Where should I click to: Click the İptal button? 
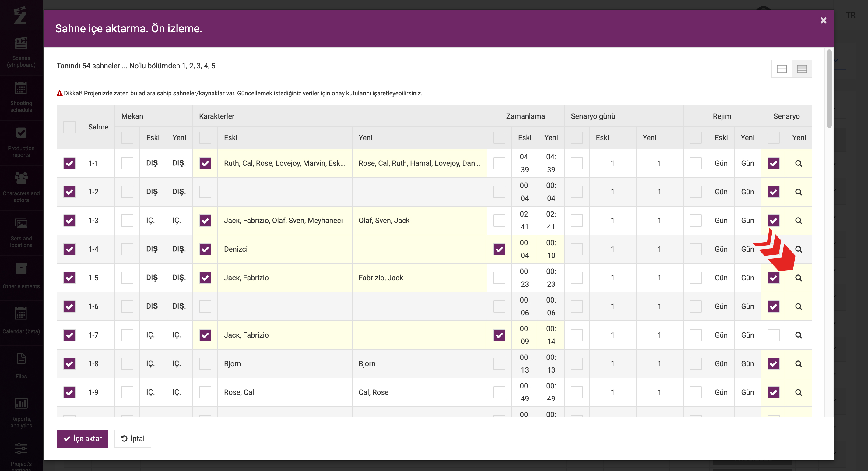point(133,438)
